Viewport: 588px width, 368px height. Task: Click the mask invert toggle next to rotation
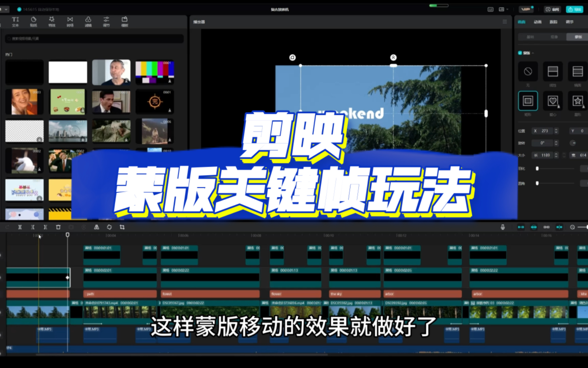point(573,143)
